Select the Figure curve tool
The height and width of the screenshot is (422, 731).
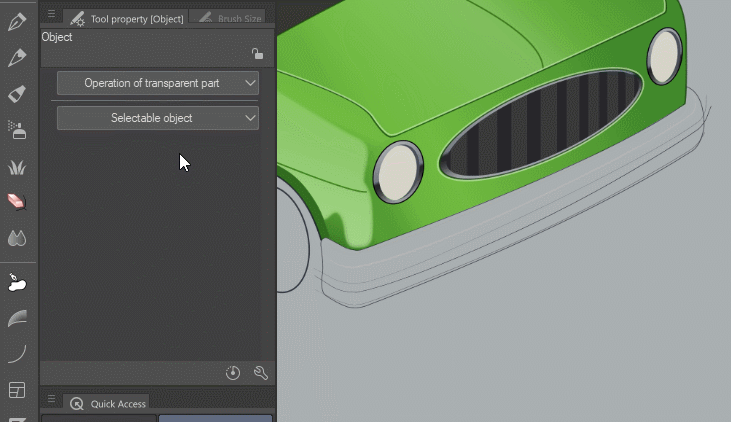click(17, 353)
